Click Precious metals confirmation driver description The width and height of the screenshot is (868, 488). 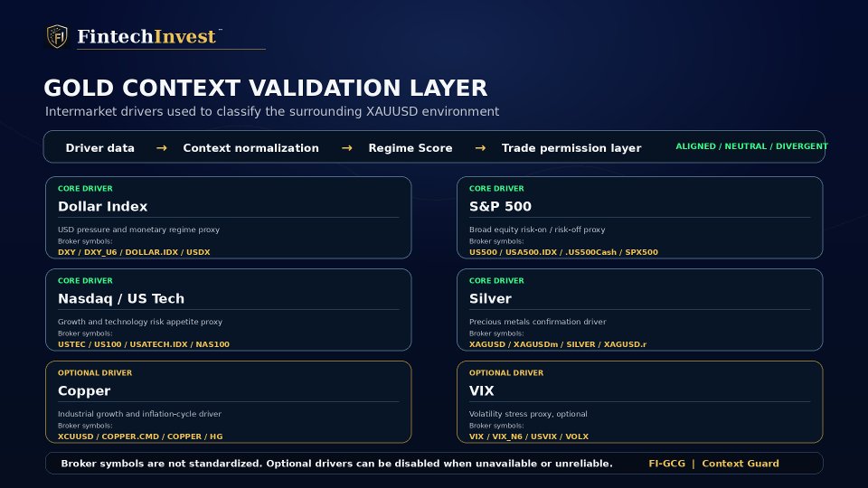click(537, 322)
